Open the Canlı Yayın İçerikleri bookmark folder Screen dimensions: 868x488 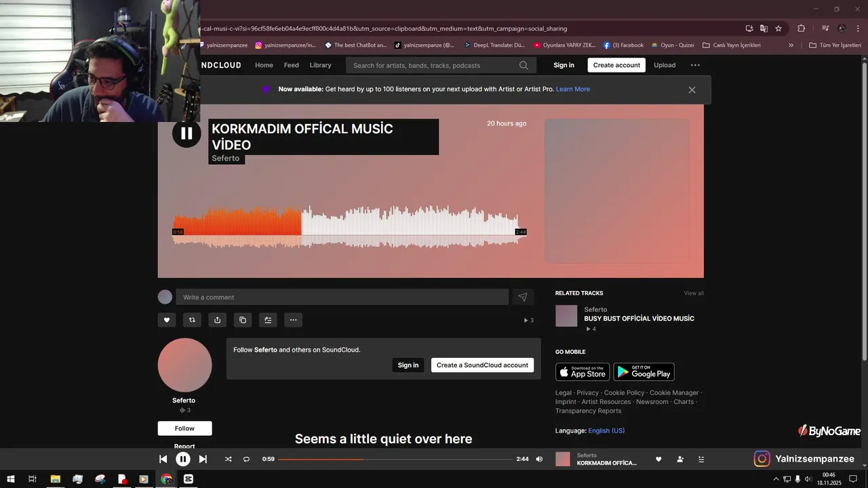pyautogui.click(x=732, y=45)
